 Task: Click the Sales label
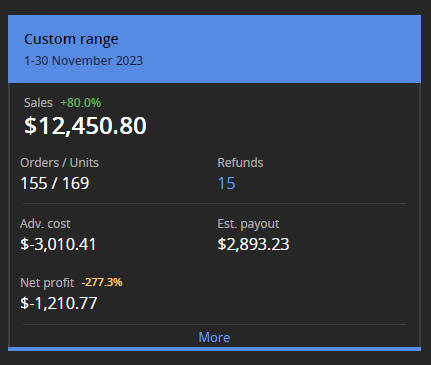pyautogui.click(x=38, y=103)
